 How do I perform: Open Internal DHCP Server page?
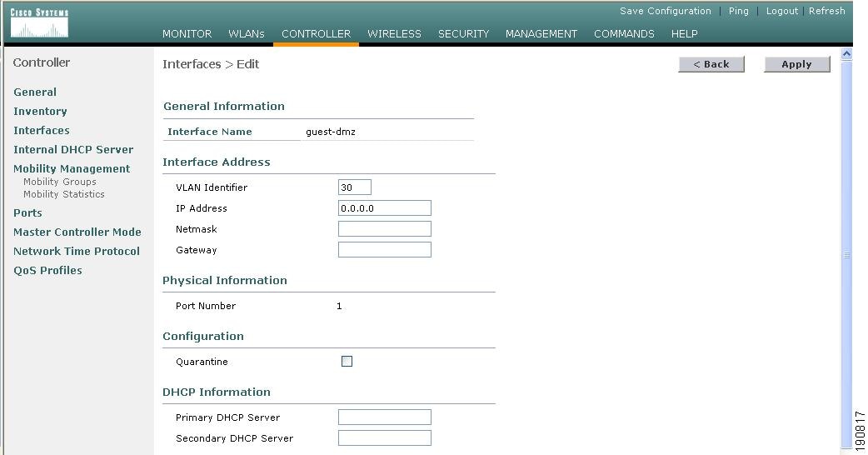coord(73,149)
